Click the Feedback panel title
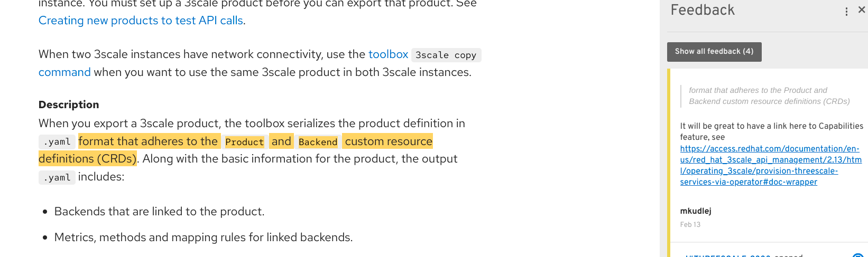This screenshot has width=868, height=257. 703,10
